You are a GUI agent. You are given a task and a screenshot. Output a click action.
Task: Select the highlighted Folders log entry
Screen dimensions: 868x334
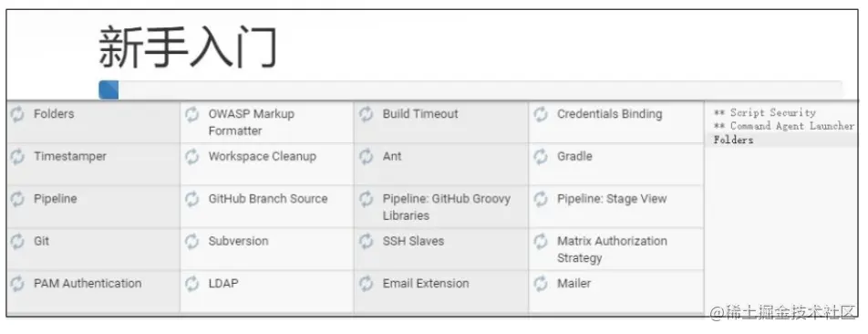click(x=781, y=140)
